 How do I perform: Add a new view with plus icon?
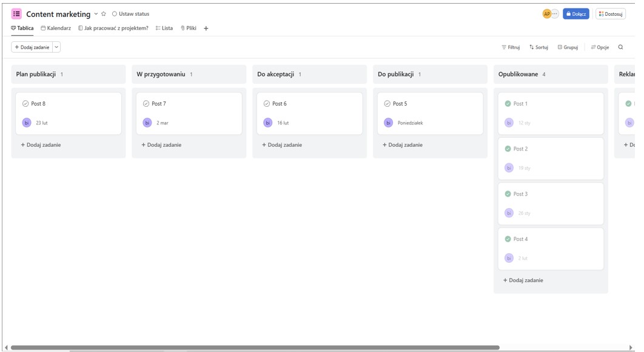coord(206,29)
